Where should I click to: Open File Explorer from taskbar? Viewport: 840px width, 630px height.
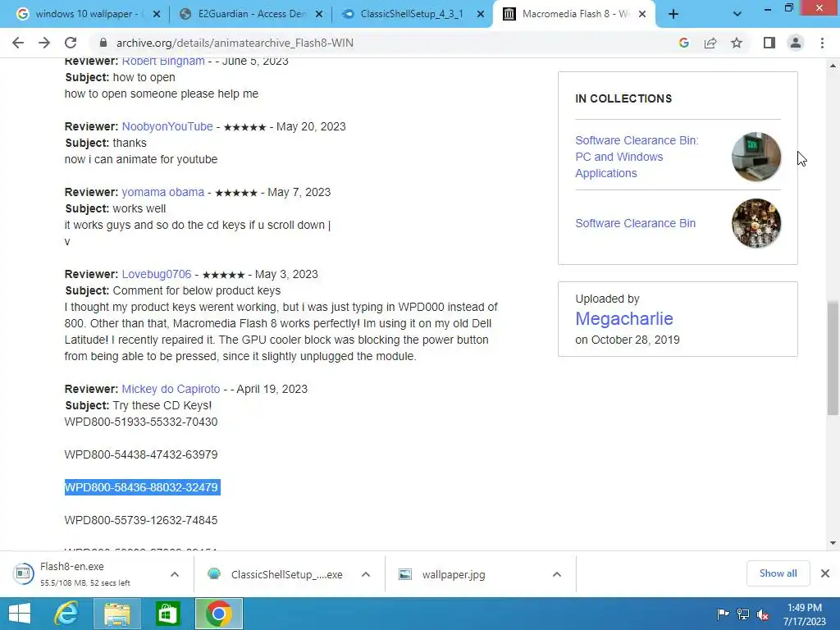(x=116, y=614)
